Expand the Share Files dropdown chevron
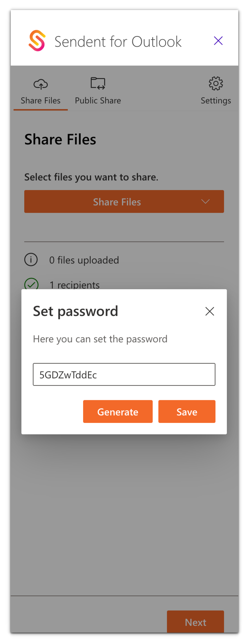Screen dimensions: 249x644 [x=205, y=202]
